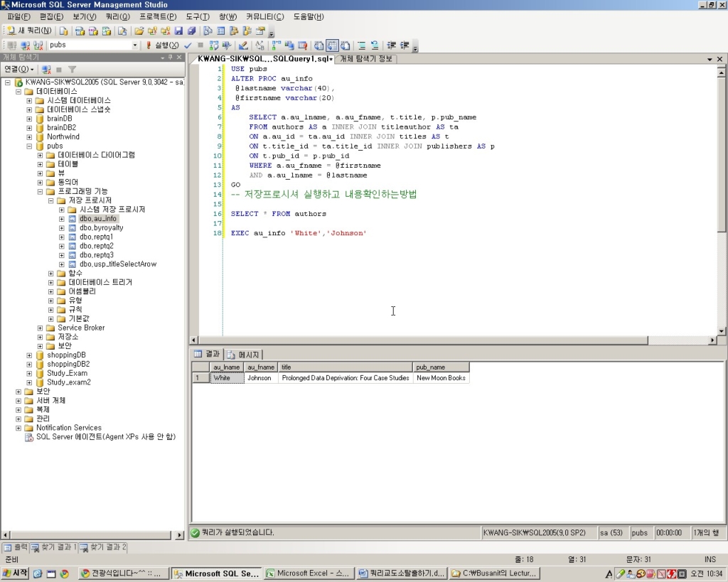The width and height of the screenshot is (728, 582).
Task: Switch to Microsoft Excel taskbar item
Action: pyautogui.click(x=309, y=573)
